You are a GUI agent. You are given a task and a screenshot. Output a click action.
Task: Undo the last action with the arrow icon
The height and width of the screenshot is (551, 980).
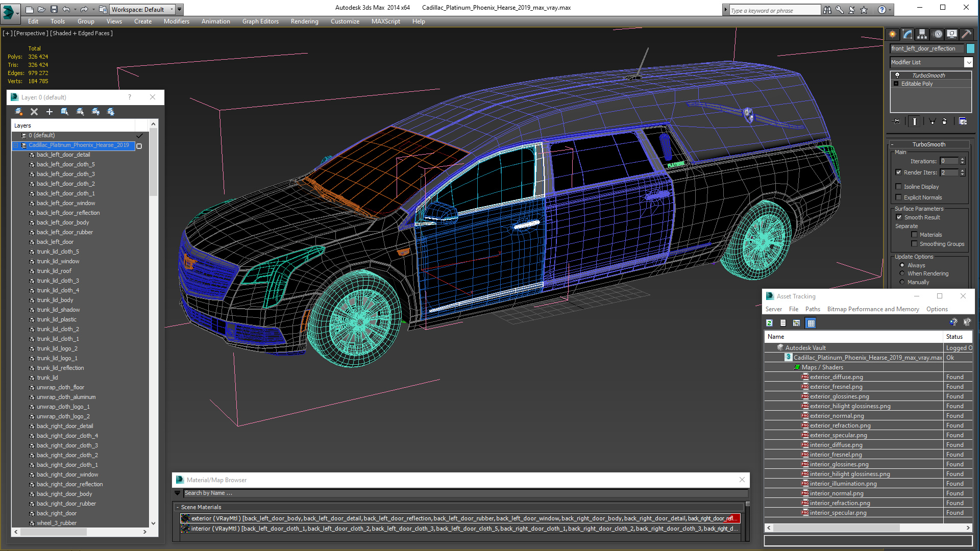coord(66,9)
